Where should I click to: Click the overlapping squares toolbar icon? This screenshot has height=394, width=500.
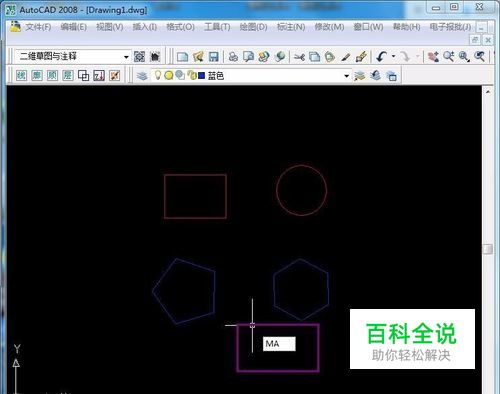click(83, 76)
